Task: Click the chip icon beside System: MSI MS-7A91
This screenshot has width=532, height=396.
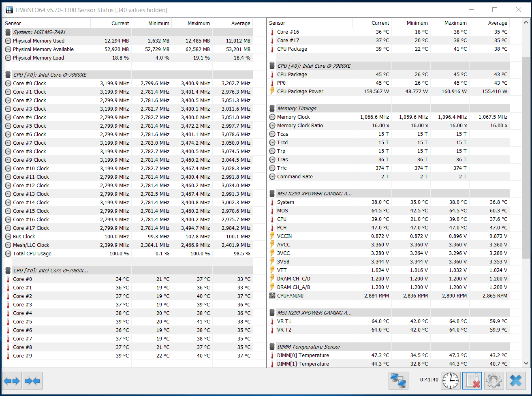Action: (8, 32)
